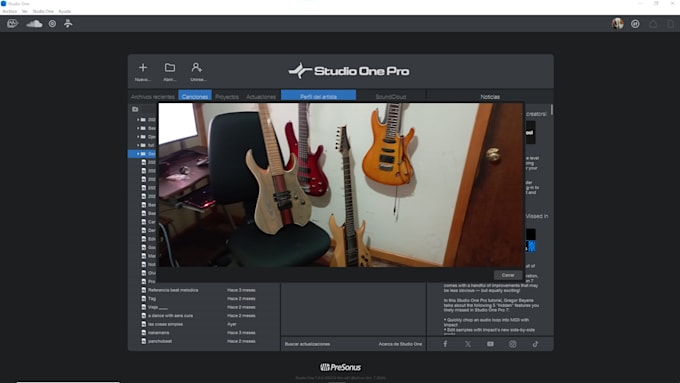Open the SoundCloud cloud icon in toolbar
Image resolution: width=680 pixels, height=383 pixels.
[x=34, y=23]
